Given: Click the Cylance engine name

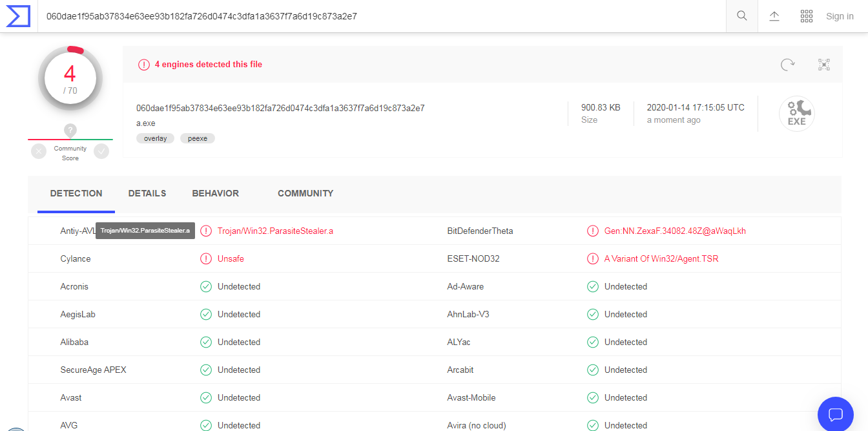Looking at the screenshot, I should (76, 258).
